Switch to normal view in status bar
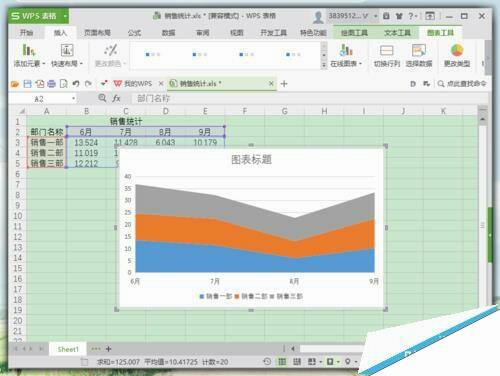 coord(282,362)
